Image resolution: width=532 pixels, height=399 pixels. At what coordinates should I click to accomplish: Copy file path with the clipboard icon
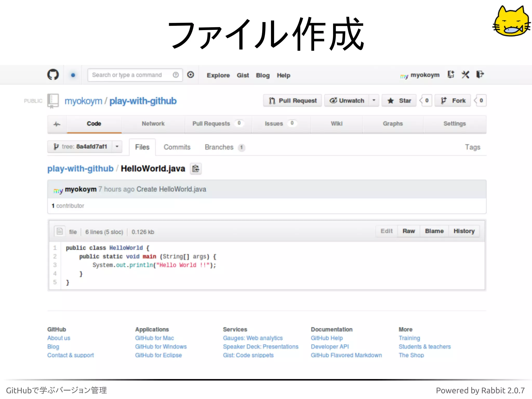196,169
